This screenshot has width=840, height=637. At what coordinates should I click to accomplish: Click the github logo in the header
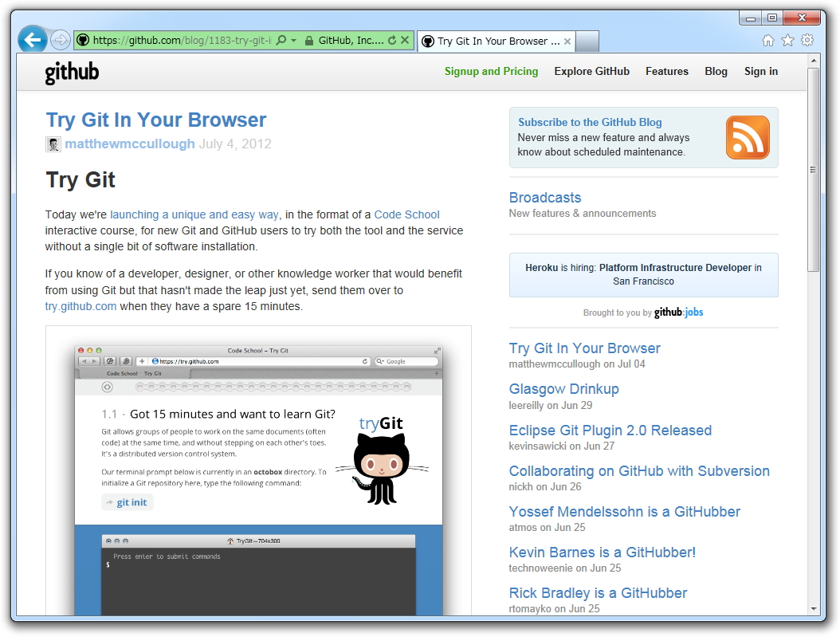(x=72, y=73)
